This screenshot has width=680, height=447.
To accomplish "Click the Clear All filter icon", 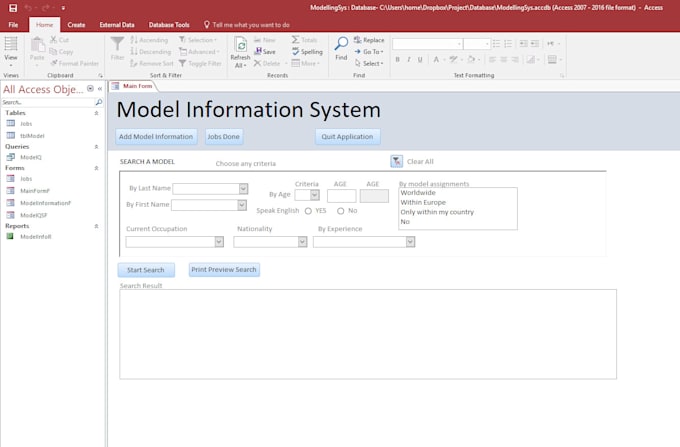I will click(x=396, y=161).
